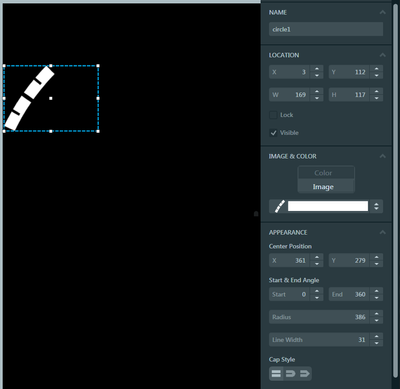Edit the name field circle1
The image size is (400, 389).
point(326,29)
